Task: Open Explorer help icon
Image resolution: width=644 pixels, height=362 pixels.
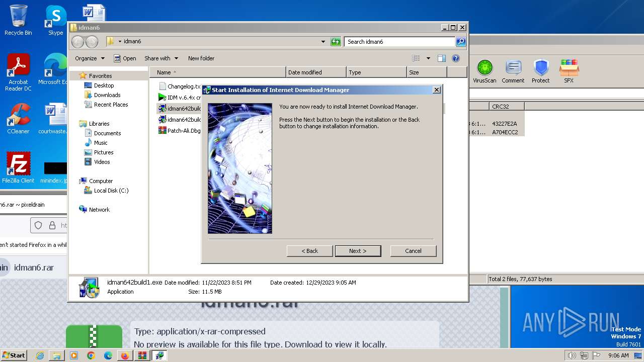Action: [456, 58]
